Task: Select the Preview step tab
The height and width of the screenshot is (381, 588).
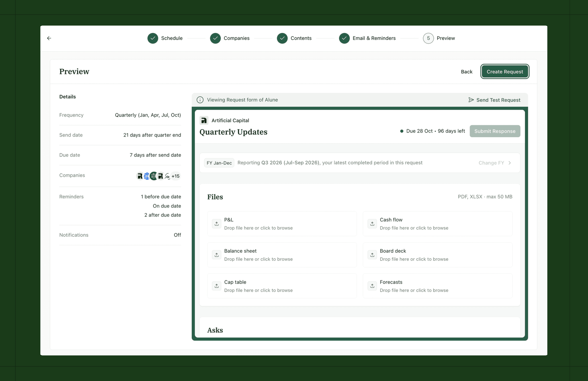Action: coord(439,38)
